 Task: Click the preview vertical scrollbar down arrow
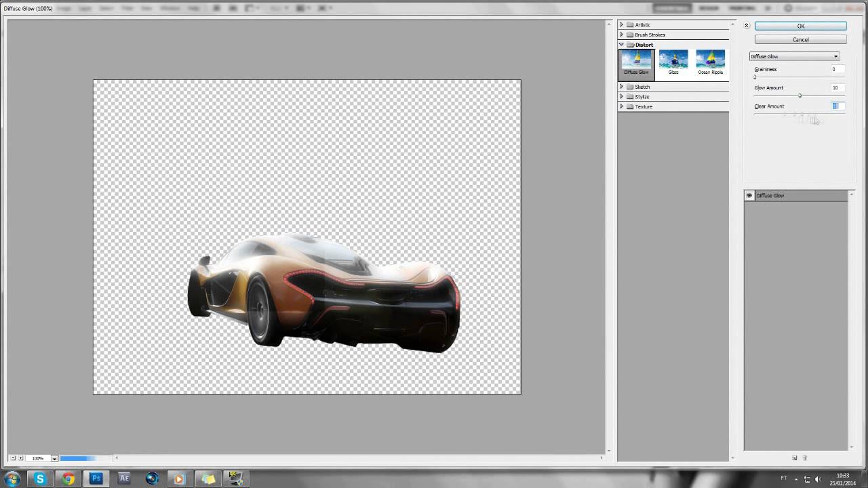click(608, 451)
